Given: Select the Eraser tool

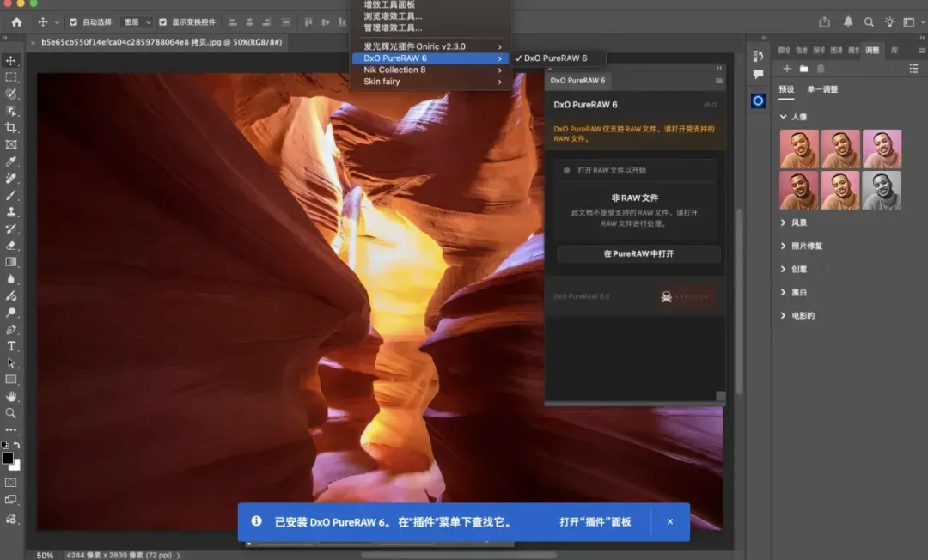Looking at the screenshot, I should (x=10, y=246).
